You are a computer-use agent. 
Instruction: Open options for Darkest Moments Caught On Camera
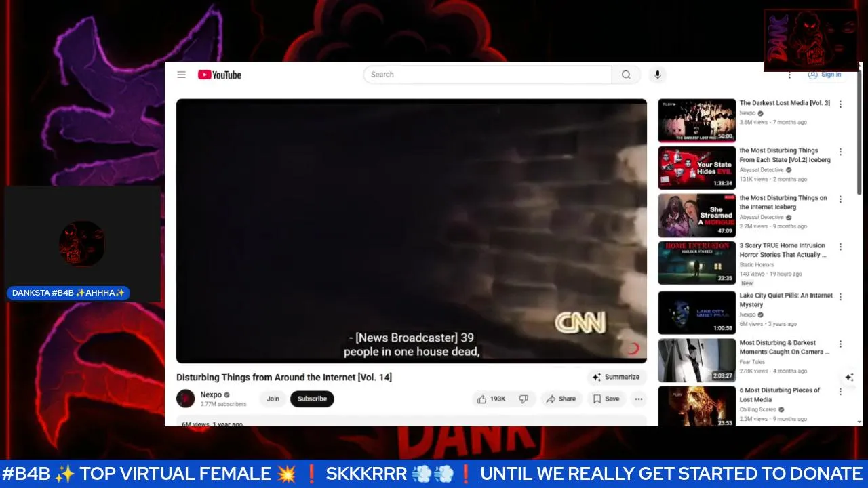click(840, 344)
